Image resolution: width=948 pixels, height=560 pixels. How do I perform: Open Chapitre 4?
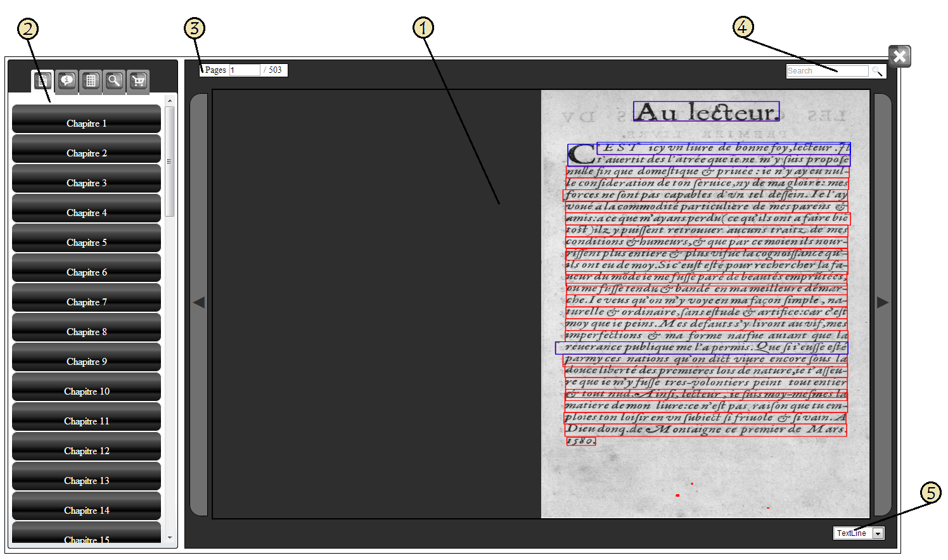pyautogui.click(x=86, y=208)
